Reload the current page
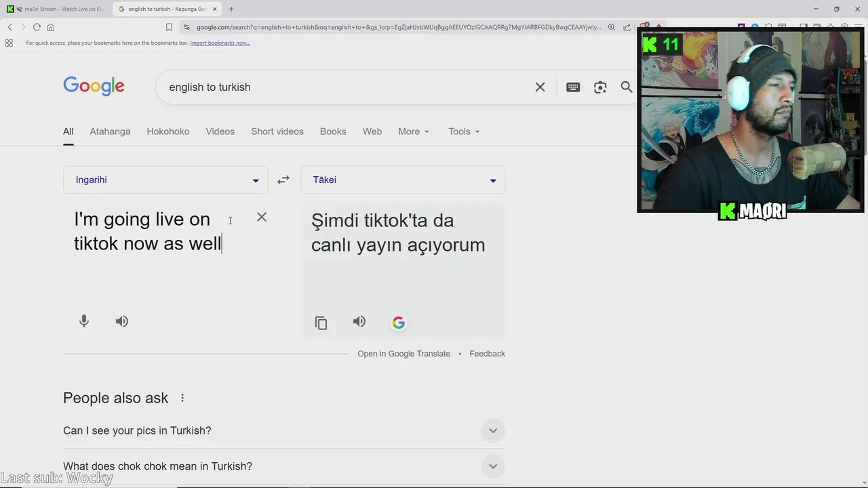Screen dimensions: 868x488 pyautogui.click(x=37, y=27)
